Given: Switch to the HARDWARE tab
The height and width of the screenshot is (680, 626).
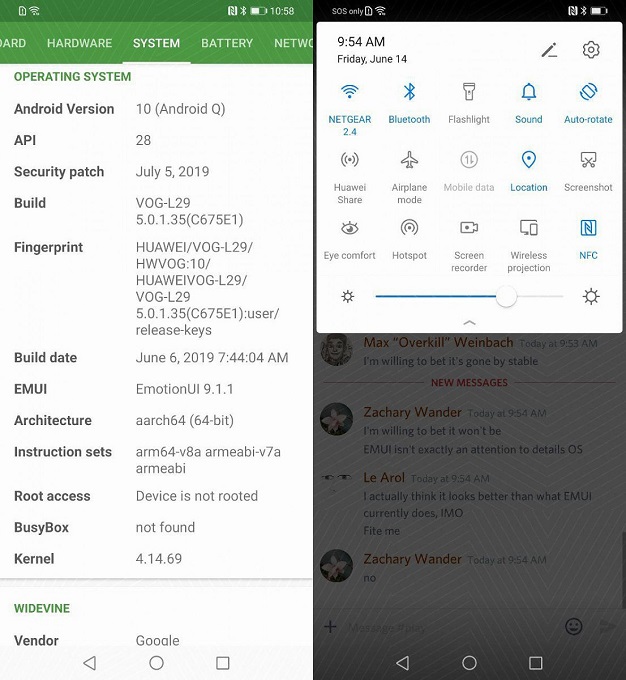Looking at the screenshot, I should coord(79,43).
